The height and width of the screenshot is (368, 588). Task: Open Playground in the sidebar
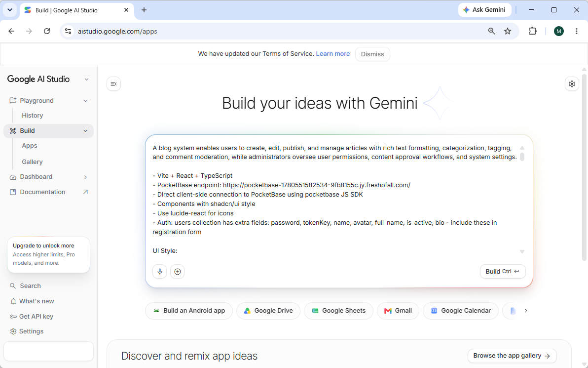(x=37, y=101)
